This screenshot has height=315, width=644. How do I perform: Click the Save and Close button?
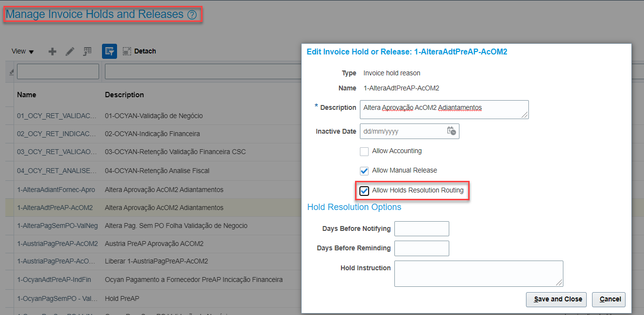pyautogui.click(x=556, y=299)
